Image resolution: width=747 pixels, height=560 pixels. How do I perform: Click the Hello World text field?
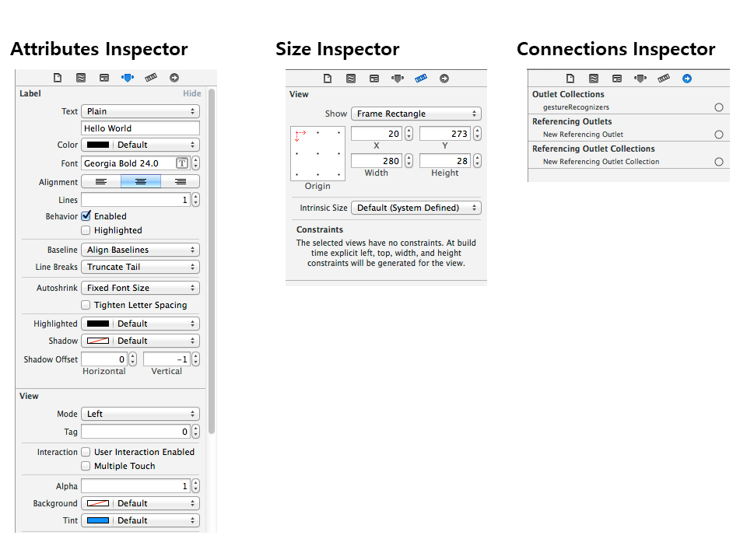(x=140, y=128)
